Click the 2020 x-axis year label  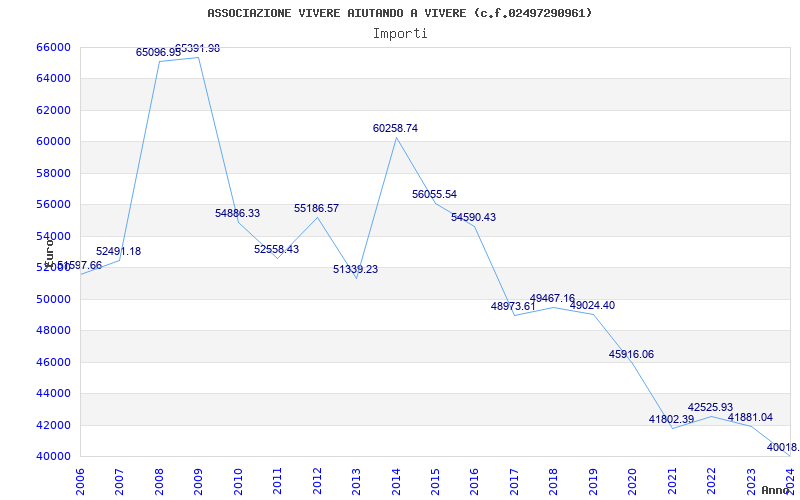click(x=633, y=480)
